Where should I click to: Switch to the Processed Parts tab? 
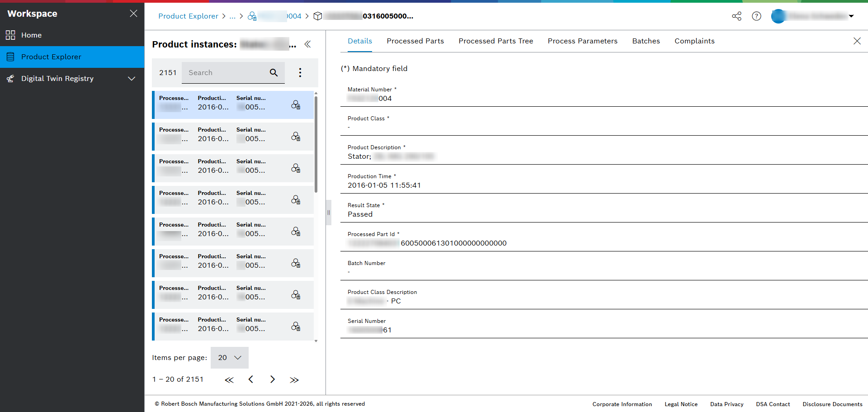tap(415, 41)
